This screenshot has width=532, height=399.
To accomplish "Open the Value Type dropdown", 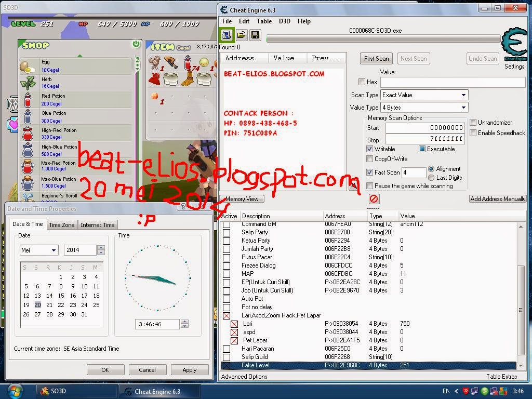I will point(424,108).
